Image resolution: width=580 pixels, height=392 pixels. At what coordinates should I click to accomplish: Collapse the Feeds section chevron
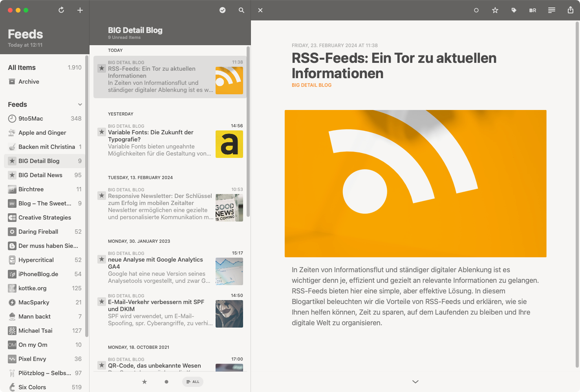pos(80,104)
